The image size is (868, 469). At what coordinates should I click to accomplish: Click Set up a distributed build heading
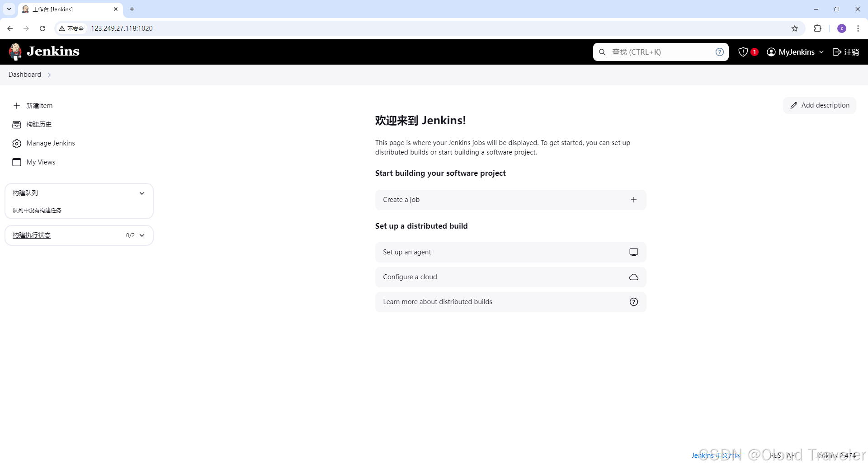coord(421,226)
